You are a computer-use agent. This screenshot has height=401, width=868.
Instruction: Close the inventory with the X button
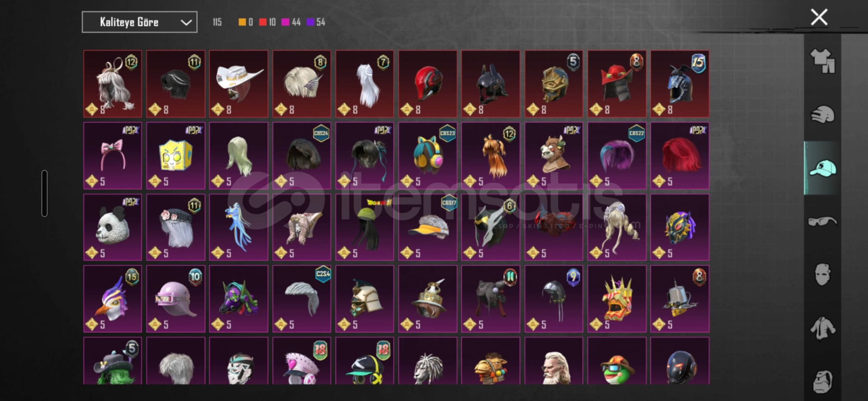coord(819,17)
